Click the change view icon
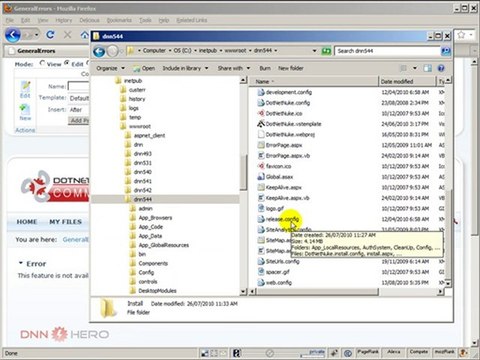Screen dimensions: 480x360 click(x=403, y=68)
